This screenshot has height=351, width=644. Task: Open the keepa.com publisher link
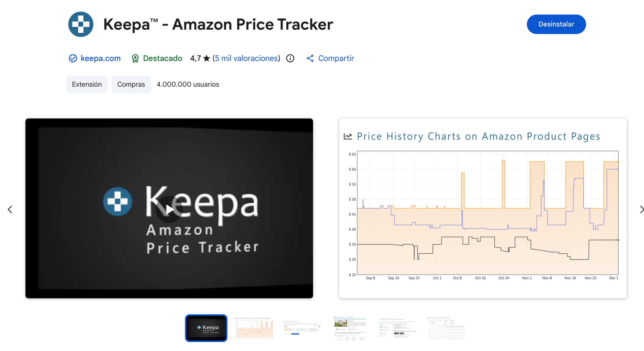click(x=100, y=58)
